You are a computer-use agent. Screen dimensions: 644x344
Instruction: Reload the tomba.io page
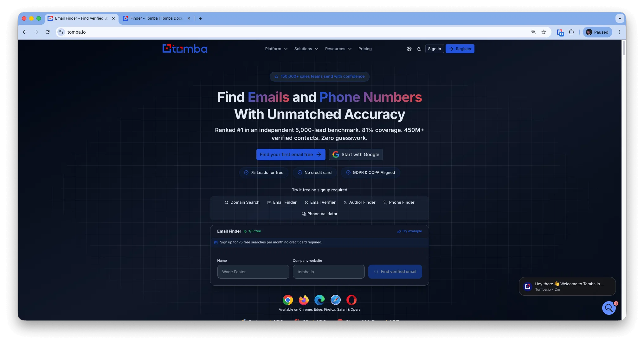(x=48, y=32)
